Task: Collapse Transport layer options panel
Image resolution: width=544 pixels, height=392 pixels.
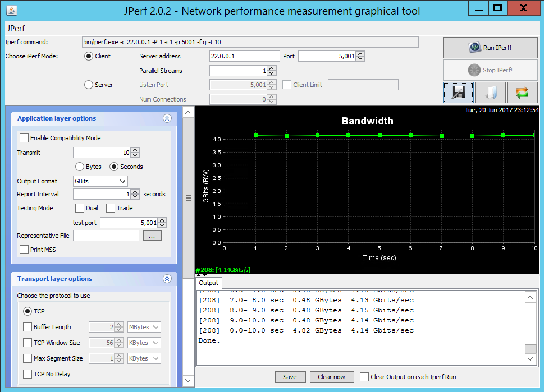Action: click(167, 279)
